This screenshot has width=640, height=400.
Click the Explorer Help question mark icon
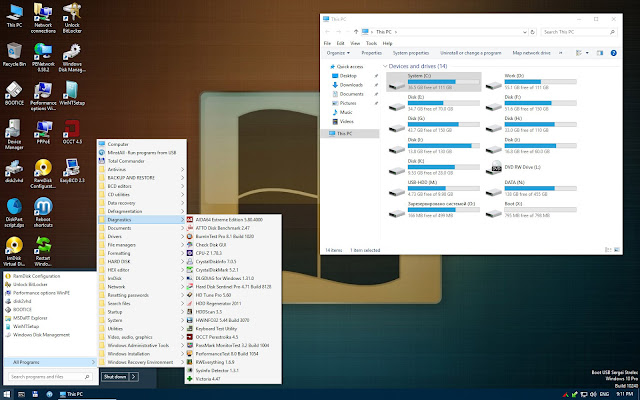coord(613,53)
